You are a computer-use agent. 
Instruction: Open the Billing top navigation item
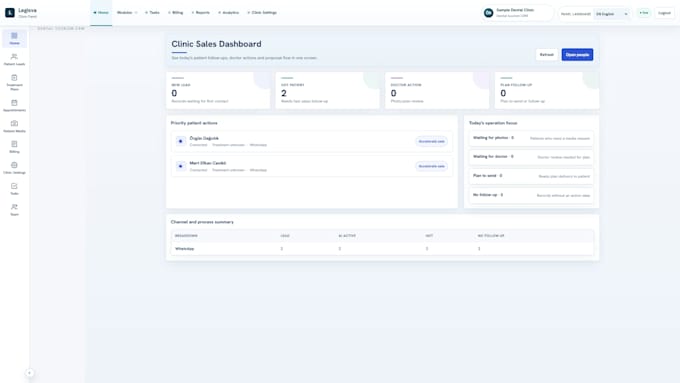pos(176,13)
